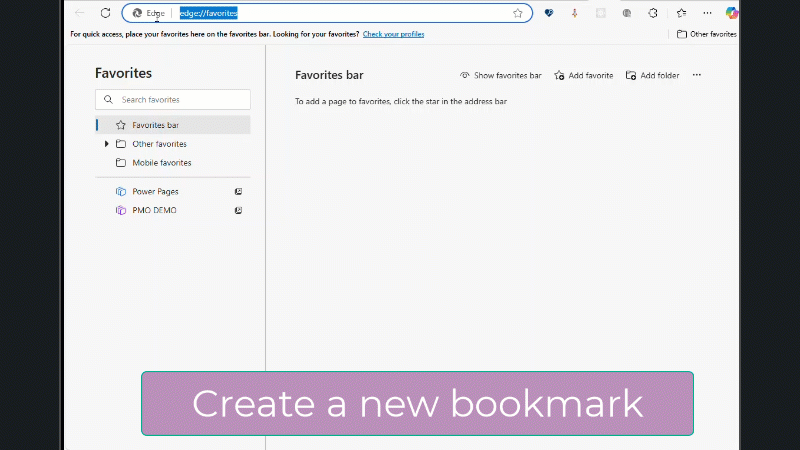Reload the page with refresh icon
The width and height of the screenshot is (800, 450).
[x=106, y=13]
